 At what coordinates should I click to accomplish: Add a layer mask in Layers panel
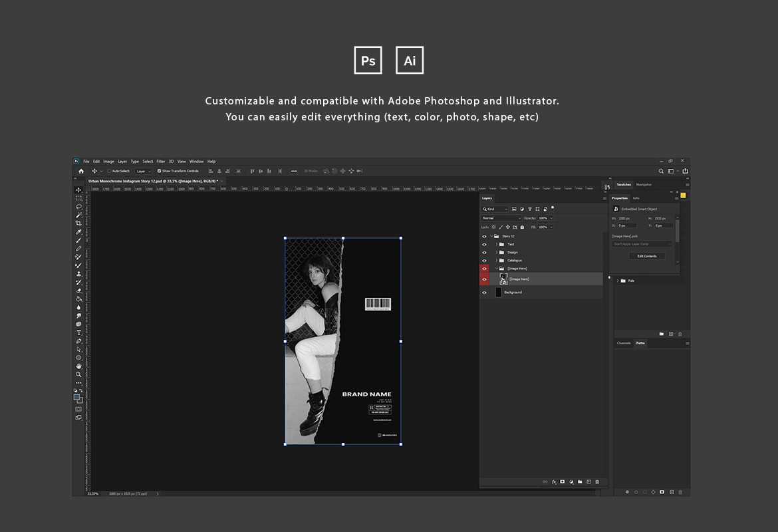click(562, 482)
